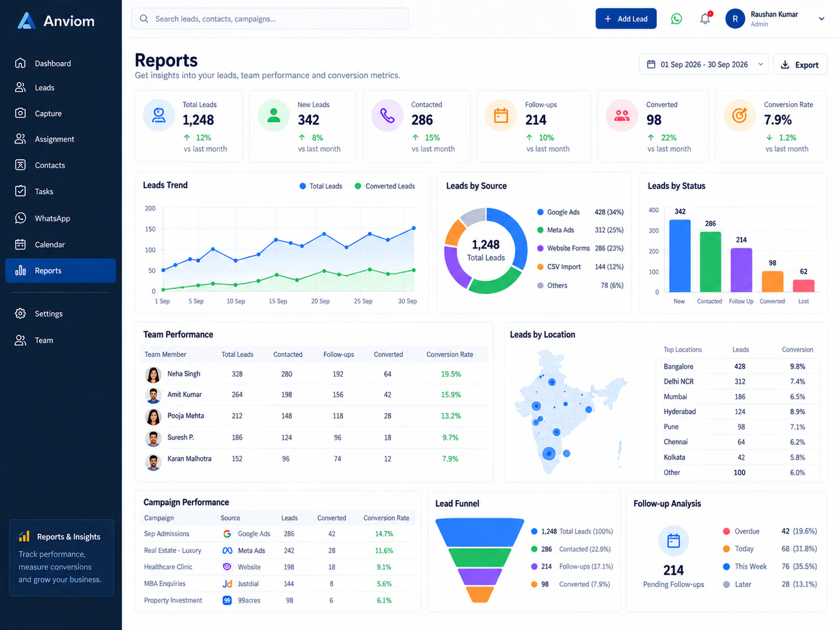Click the Meta logo in the Real Estate row
The width and height of the screenshot is (840, 630).
pos(227,551)
